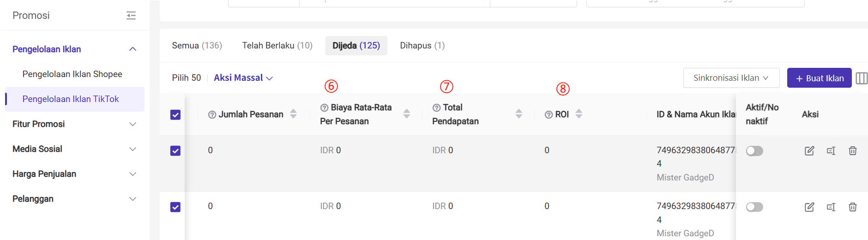This screenshot has width=868, height=240.
Task: Click edit icon in first ad row
Action: coord(809,151)
